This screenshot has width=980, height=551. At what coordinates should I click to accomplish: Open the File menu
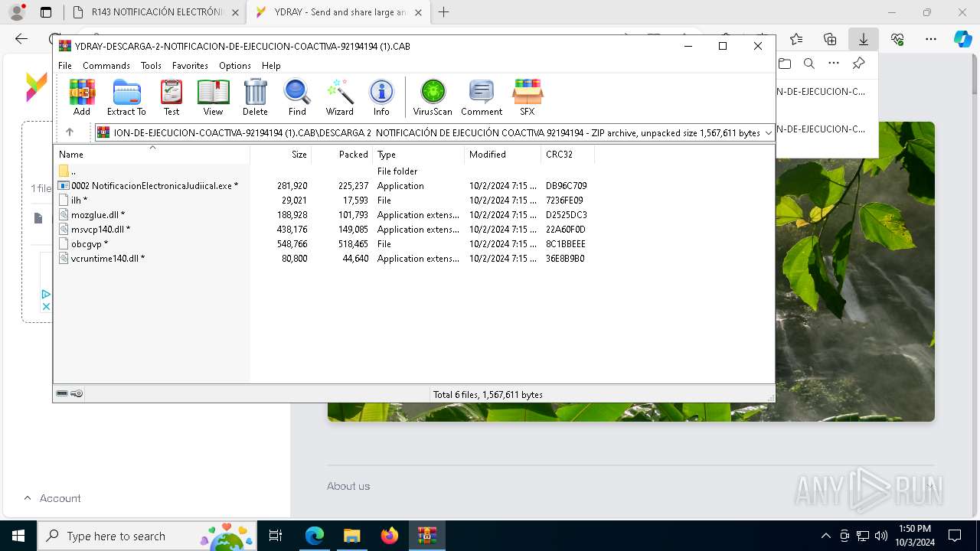pyautogui.click(x=65, y=66)
